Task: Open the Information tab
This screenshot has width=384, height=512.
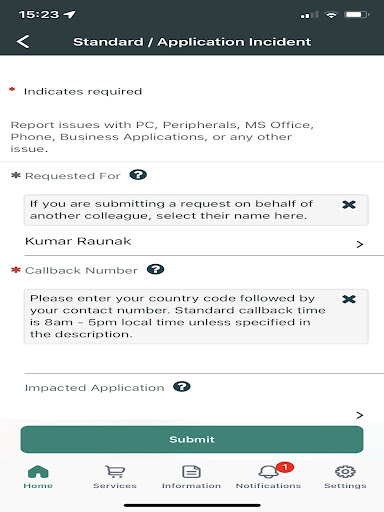Action: point(191,477)
